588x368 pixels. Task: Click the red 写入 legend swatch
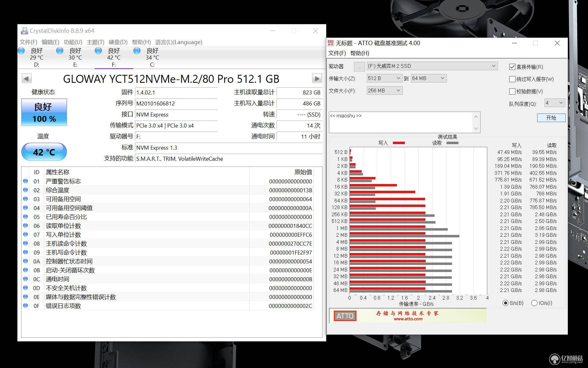(399, 143)
